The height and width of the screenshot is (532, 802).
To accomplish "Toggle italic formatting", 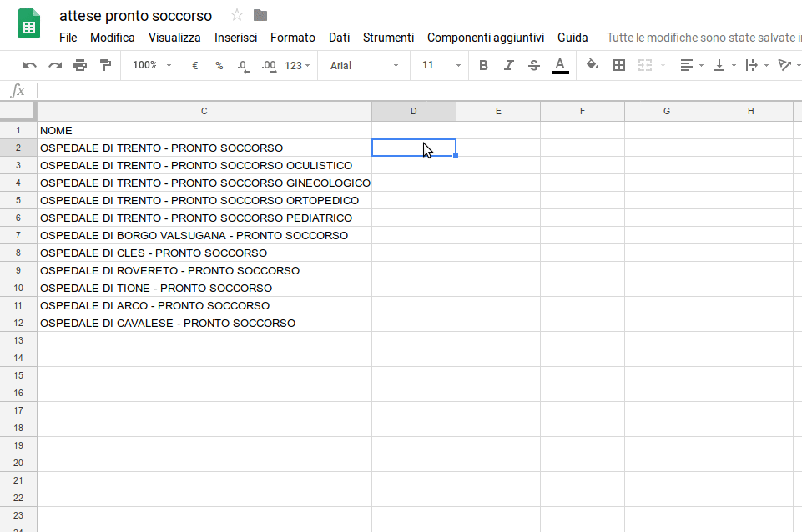I will (x=508, y=65).
